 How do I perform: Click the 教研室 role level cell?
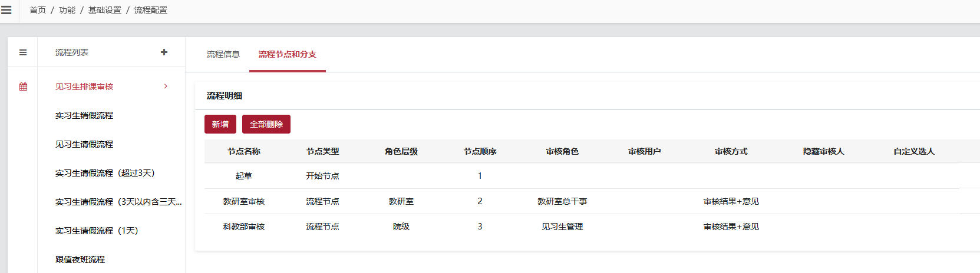point(401,201)
